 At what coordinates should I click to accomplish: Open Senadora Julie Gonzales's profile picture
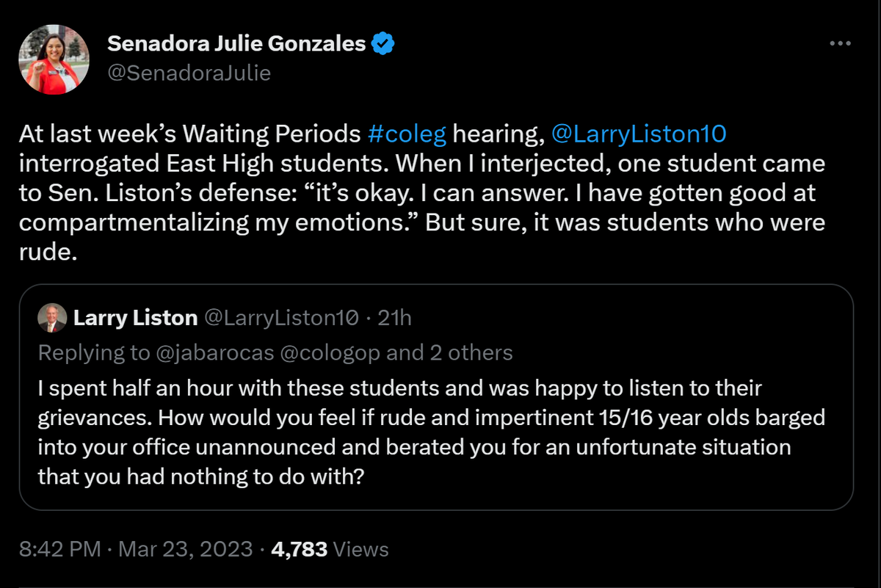tap(53, 60)
